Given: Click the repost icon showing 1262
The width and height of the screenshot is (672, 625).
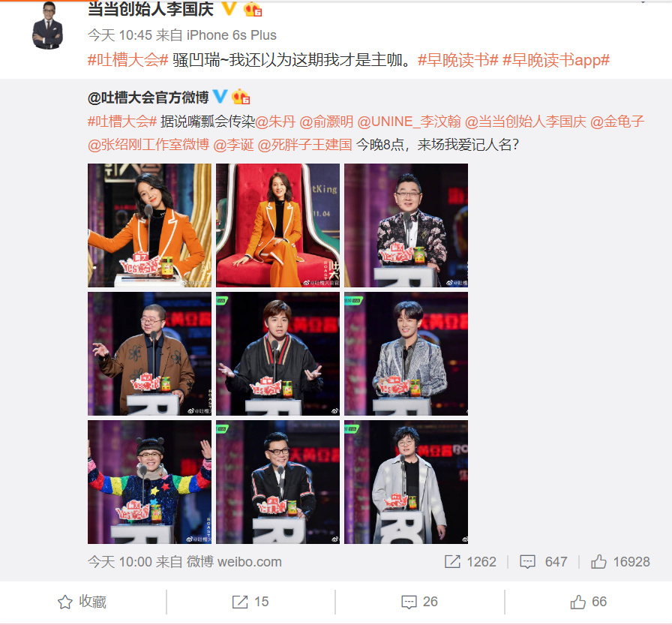Looking at the screenshot, I should click(452, 561).
